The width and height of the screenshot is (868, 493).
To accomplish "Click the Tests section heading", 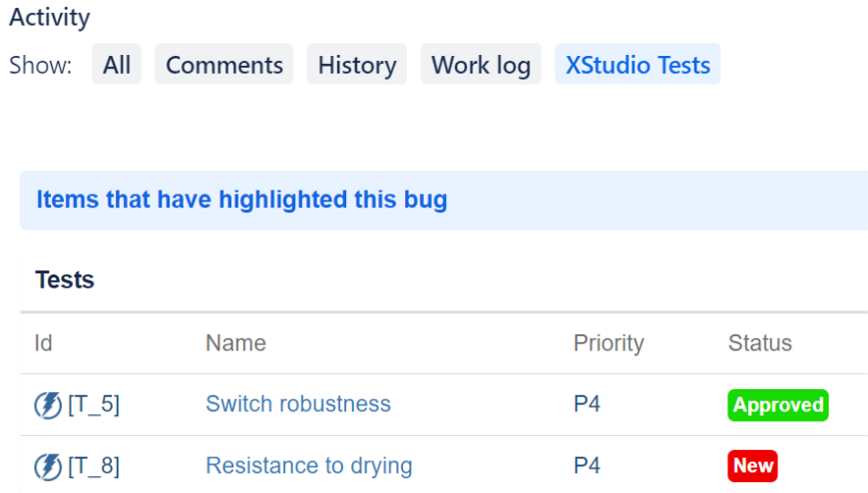I will 65,280.
